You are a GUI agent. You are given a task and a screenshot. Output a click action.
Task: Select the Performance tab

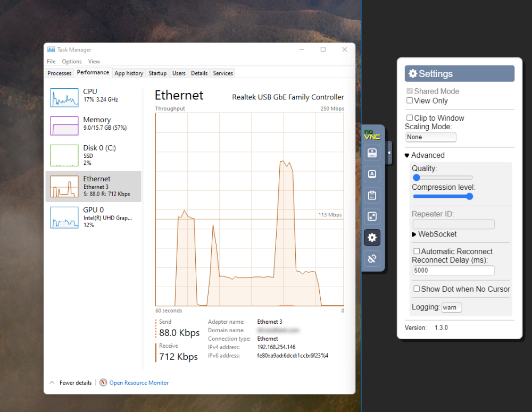[93, 73]
